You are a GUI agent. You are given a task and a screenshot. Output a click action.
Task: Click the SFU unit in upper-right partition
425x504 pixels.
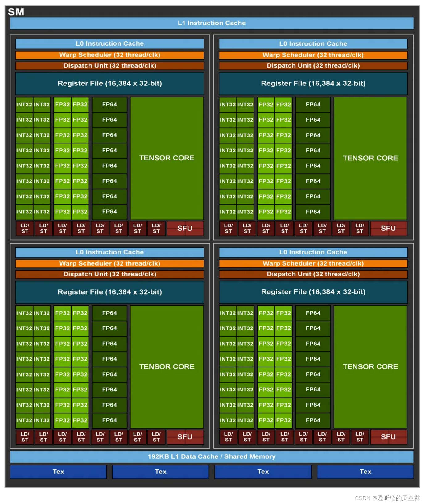389,229
